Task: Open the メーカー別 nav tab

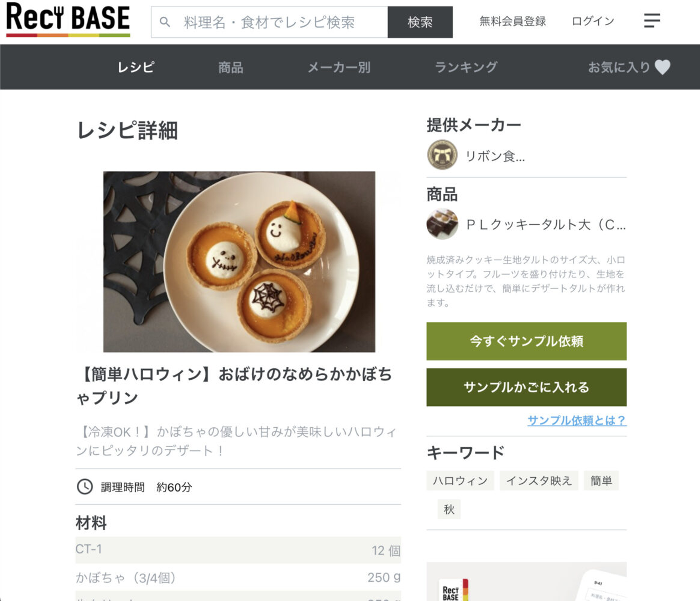Action: (339, 68)
